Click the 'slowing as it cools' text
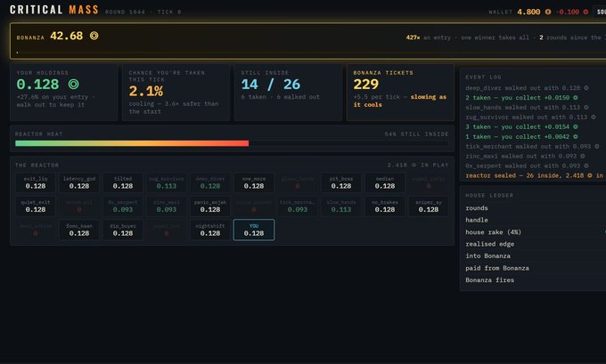The height and width of the screenshot is (364, 606). tap(400, 101)
